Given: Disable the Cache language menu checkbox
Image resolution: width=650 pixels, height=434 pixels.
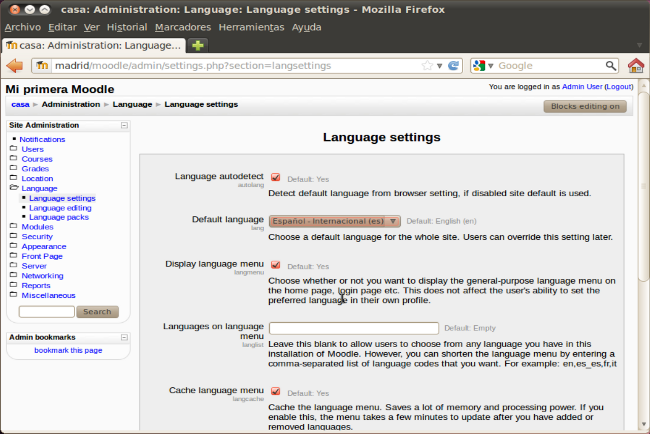Looking at the screenshot, I should tap(275, 391).
